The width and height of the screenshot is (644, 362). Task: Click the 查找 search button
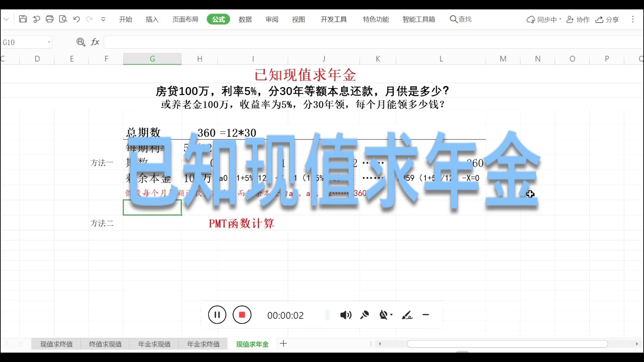tap(461, 19)
